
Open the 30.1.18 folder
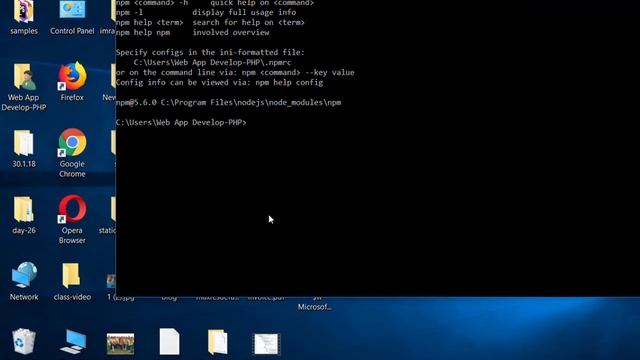pos(24,149)
